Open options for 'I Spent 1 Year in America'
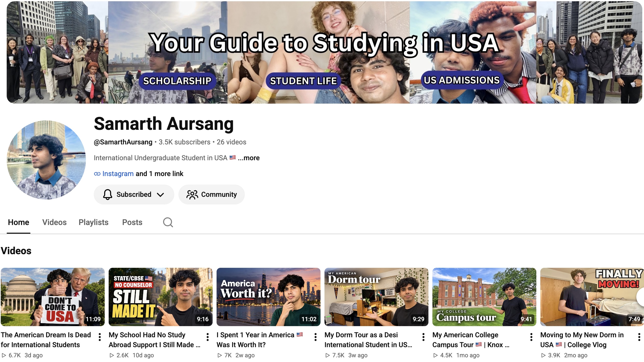This screenshot has height=362, width=644. [x=316, y=337]
